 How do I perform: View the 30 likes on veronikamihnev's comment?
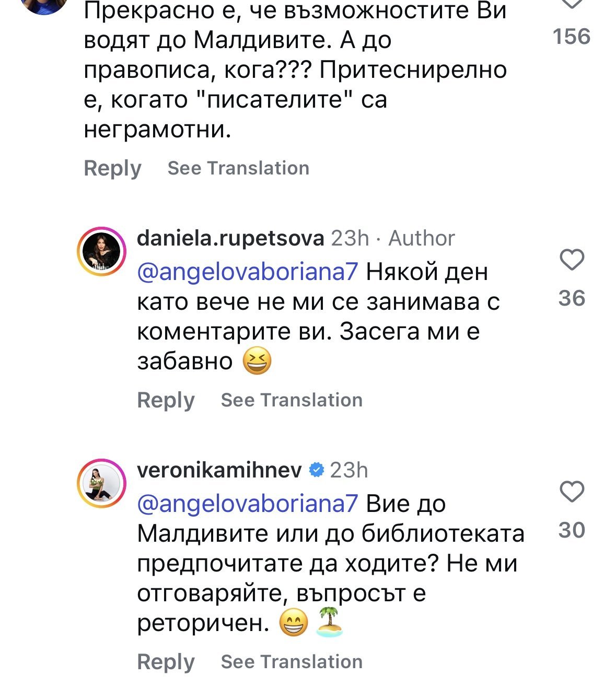pyautogui.click(x=572, y=530)
